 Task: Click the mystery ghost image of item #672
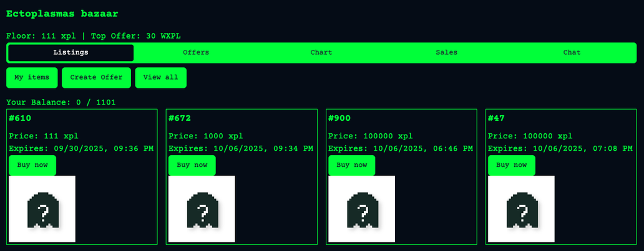(x=202, y=209)
